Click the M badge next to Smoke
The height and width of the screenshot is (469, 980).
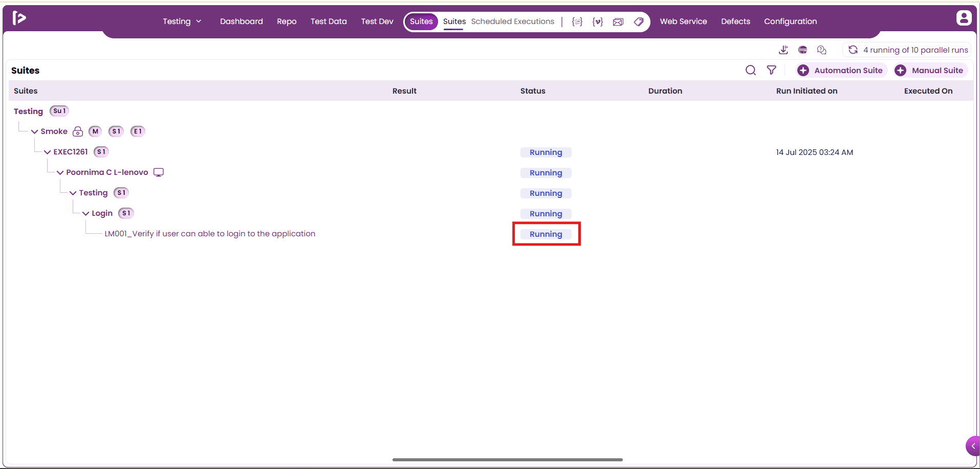(x=95, y=131)
